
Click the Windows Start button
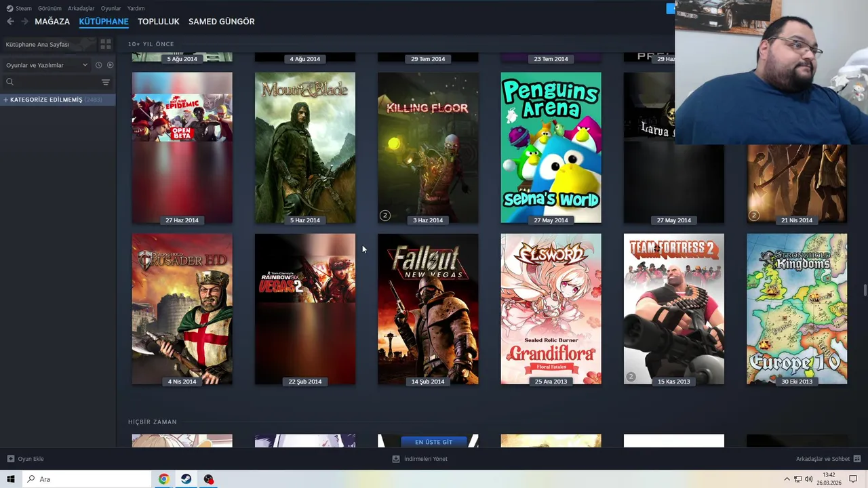[x=11, y=479]
